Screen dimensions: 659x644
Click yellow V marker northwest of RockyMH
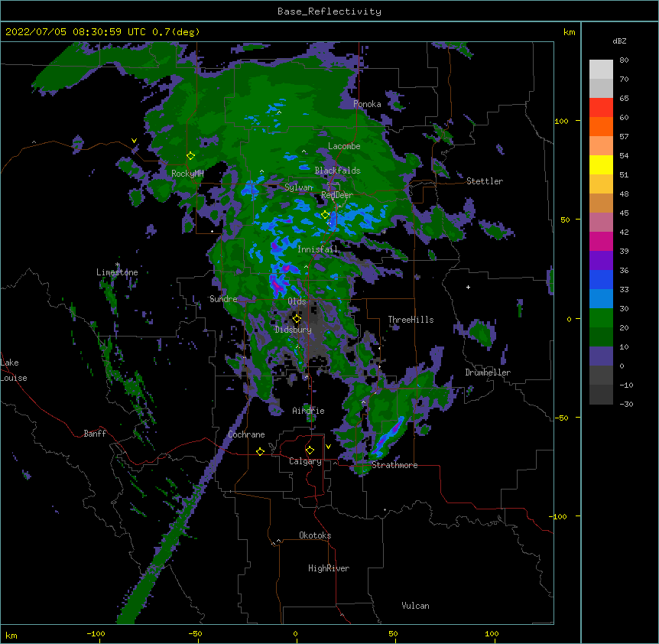click(x=134, y=141)
